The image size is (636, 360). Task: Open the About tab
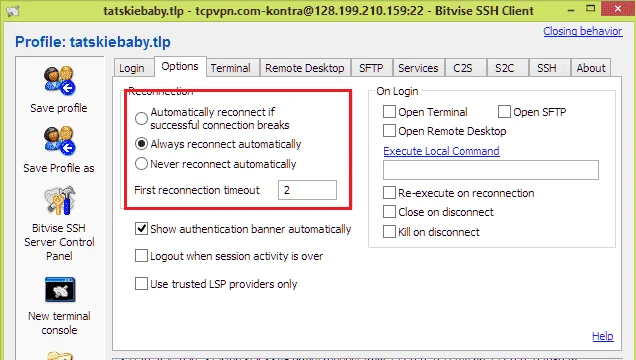tap(591, 68)
